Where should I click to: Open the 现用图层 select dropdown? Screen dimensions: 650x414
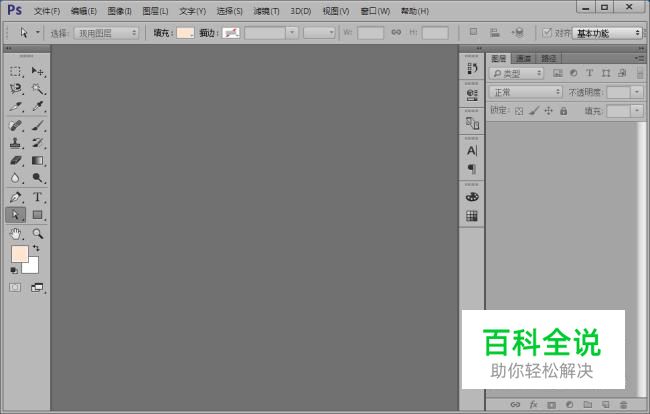pyautogui.click(x=106, y=33)
